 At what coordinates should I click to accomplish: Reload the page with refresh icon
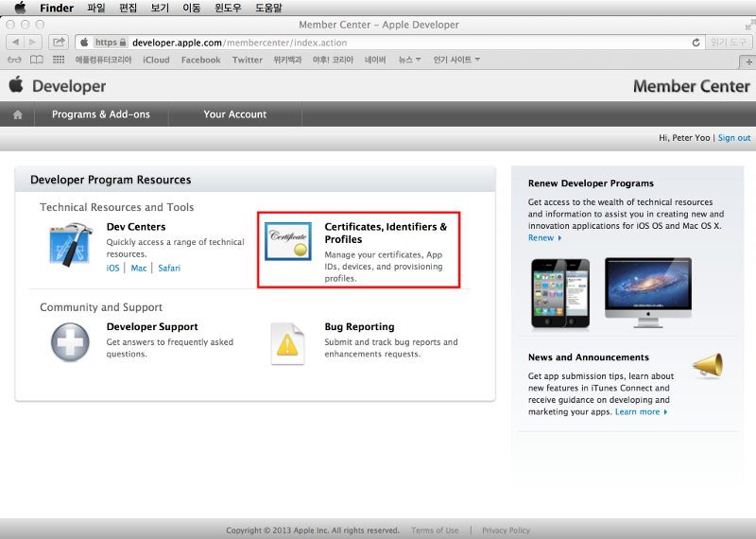(x=696, y=43)
